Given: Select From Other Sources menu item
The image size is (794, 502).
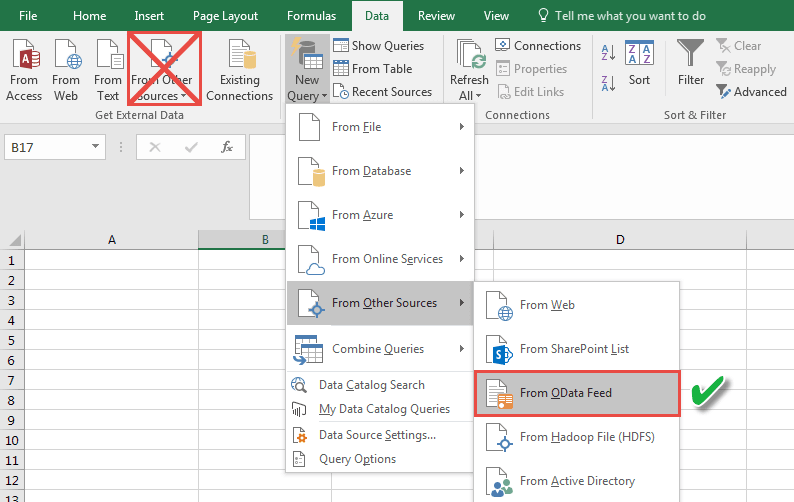Looking at the screenshot, I should pyautogui.click(x=380, y=303).
